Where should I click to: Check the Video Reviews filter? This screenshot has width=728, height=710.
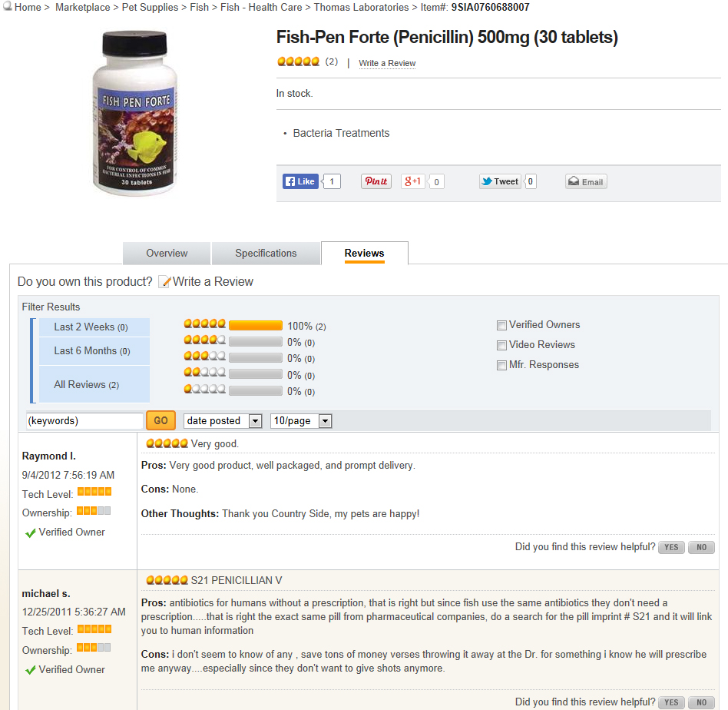pyautogui.click(x=501, y=345)
